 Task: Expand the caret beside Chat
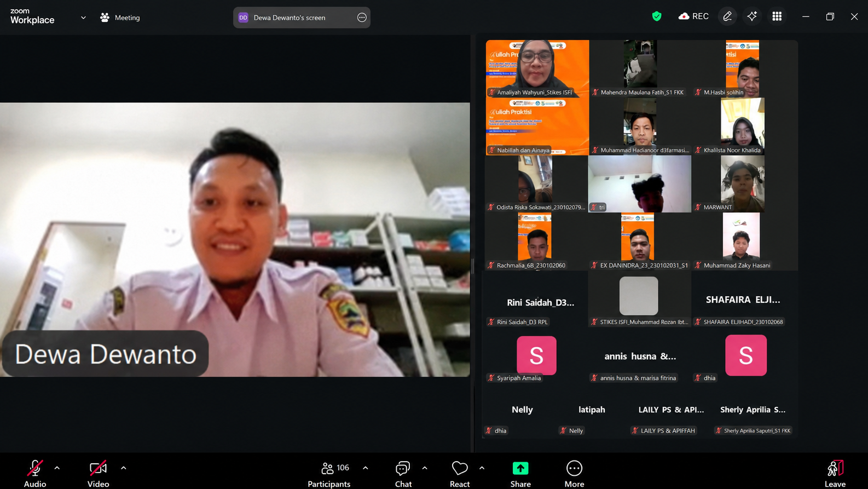click(x=425, y=468)
